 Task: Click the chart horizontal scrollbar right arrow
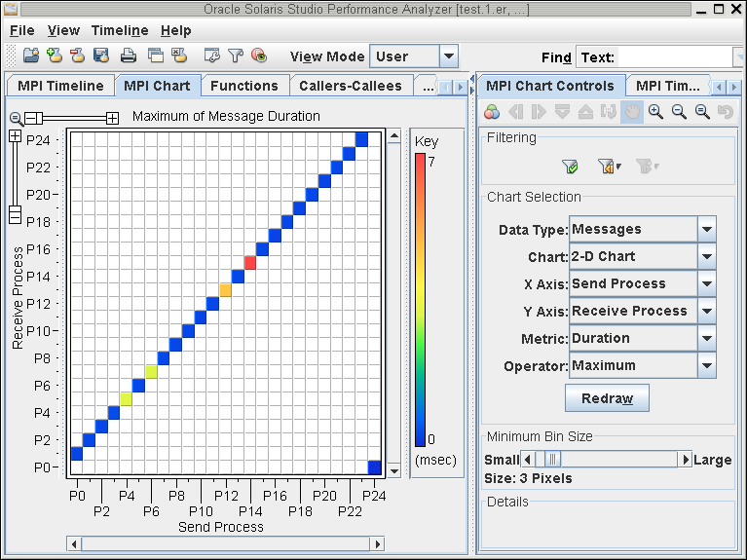tap(377, 543)
